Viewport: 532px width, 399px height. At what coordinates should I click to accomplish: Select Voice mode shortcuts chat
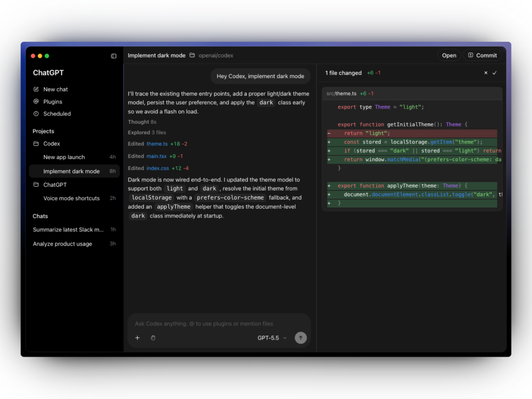click(x=74, y=198)
